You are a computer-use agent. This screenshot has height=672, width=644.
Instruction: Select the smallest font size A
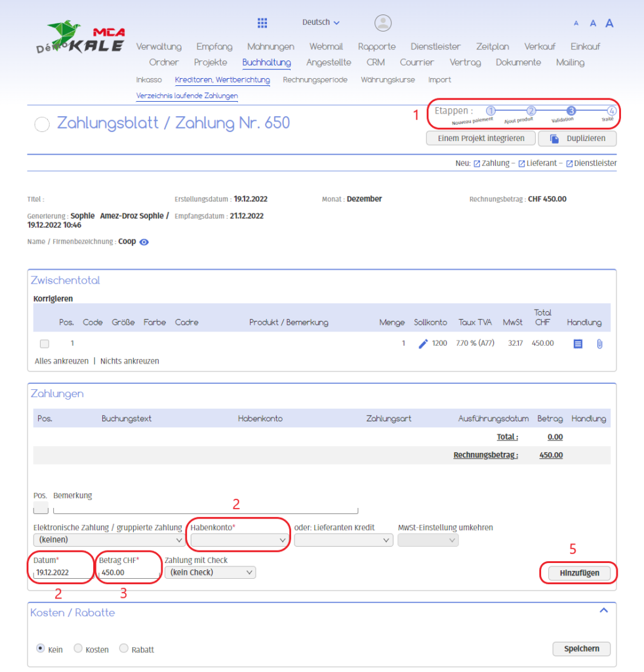click(576, 24)
